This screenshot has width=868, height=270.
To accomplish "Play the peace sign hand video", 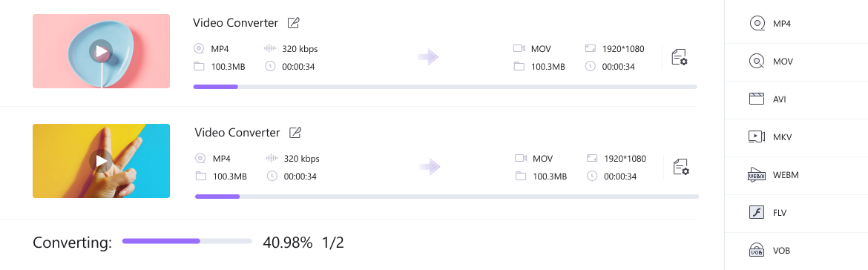I will pos(101,161).
